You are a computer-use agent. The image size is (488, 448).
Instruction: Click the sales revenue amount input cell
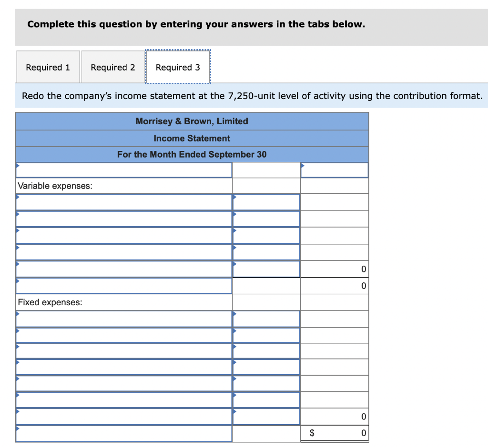pyautogui.click(x=334, y=169)
